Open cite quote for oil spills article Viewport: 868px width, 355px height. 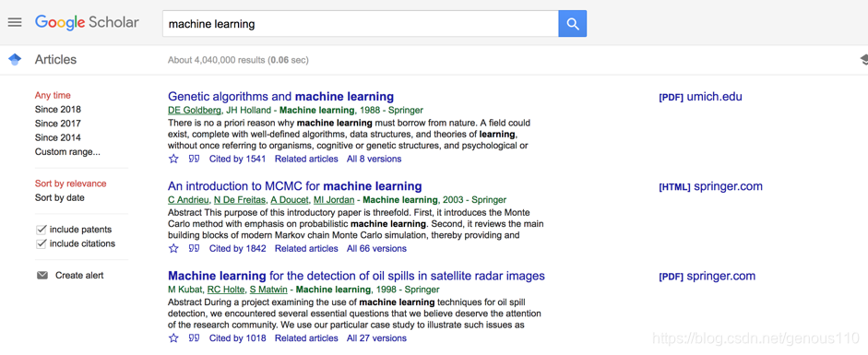[194, 337]
